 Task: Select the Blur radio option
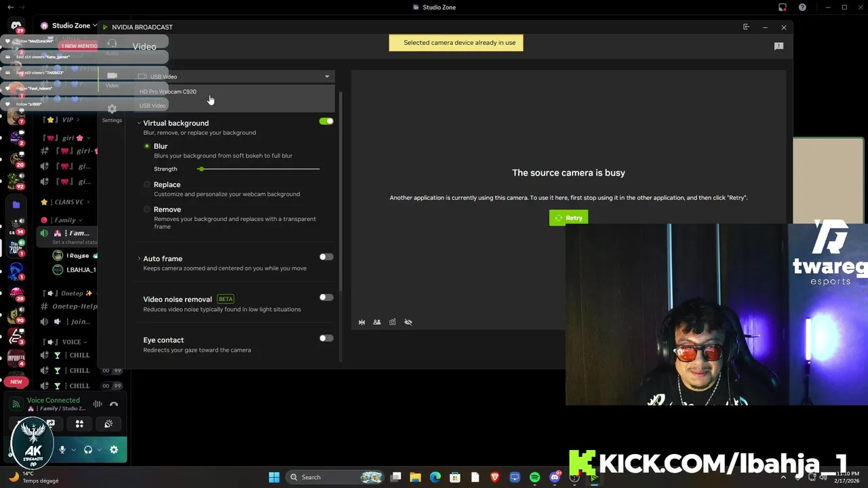coord(146,146)
